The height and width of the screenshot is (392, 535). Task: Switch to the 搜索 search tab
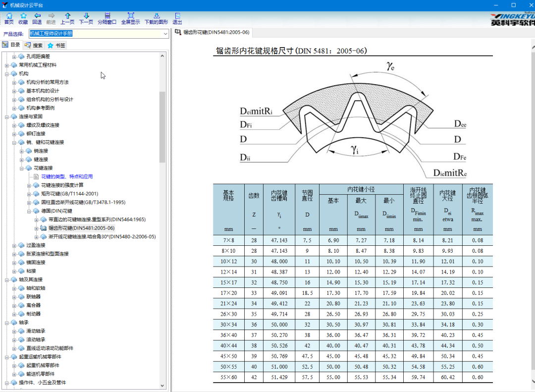(34, 45)
